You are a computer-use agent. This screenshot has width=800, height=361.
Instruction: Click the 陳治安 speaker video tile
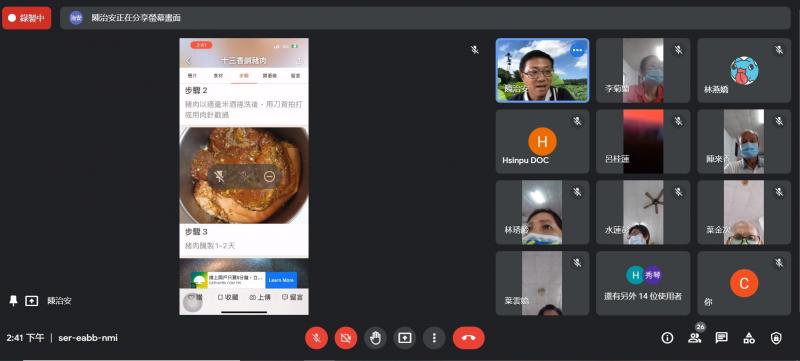click(542, 70)
